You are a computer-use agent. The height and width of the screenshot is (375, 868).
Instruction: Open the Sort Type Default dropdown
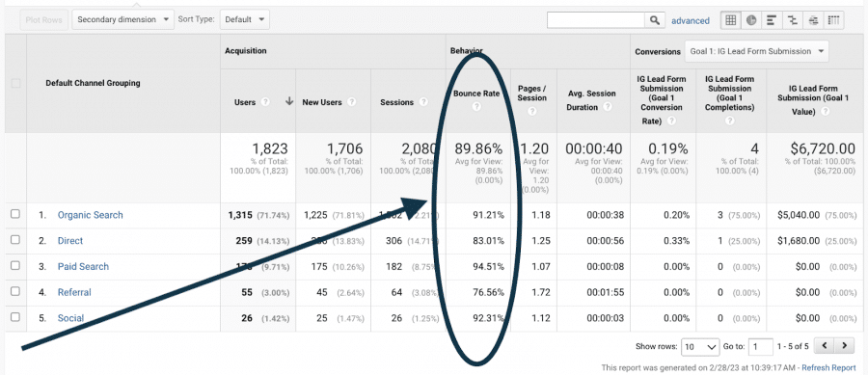[x=245, y=19]
